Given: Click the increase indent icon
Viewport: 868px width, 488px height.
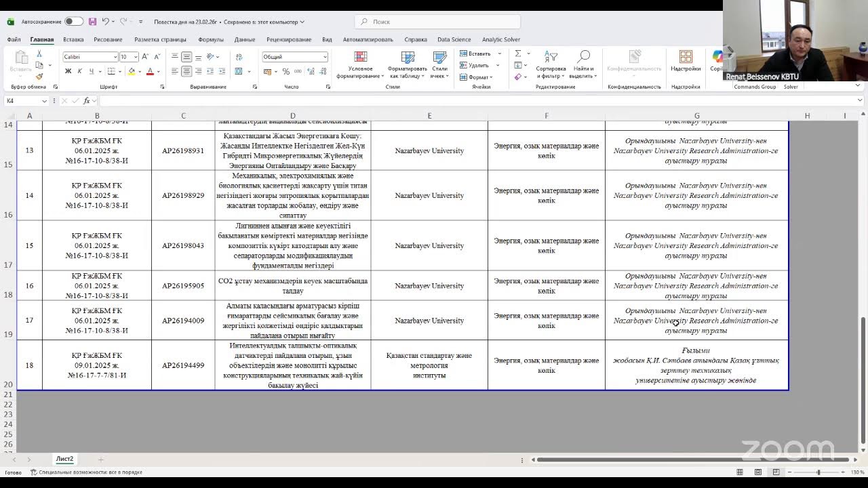Looking at the screenshot, I should click(x=221, y=71).
